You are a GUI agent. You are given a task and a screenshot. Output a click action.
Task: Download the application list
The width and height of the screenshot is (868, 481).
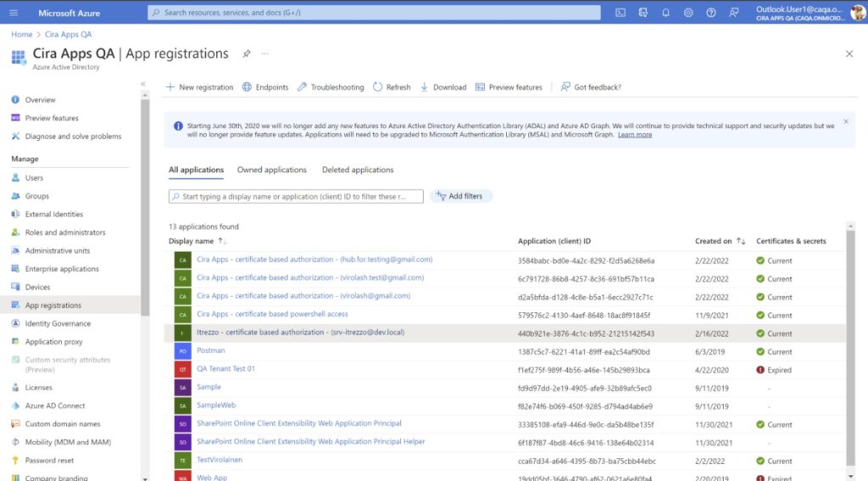[x=442, y=87]
